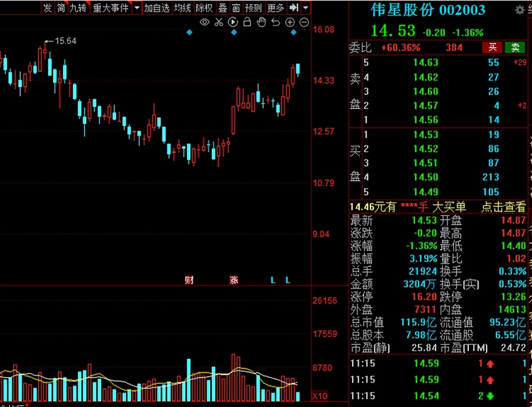532x407 pixels.
Task: Select sell level 3 price 14.60
Action: pyautogui.click(x=426, y=91)
